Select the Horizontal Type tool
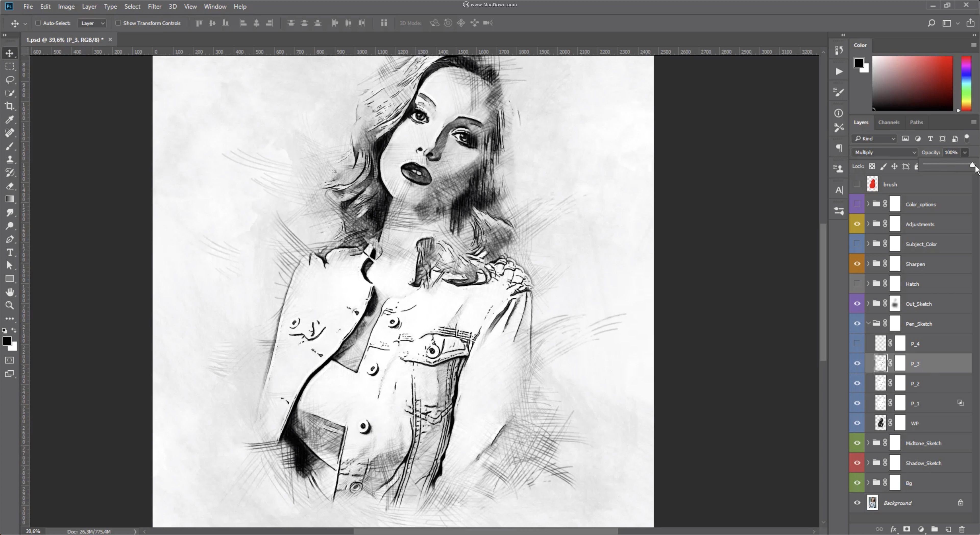This screenshot has height=535, width=980. point(10,253)
